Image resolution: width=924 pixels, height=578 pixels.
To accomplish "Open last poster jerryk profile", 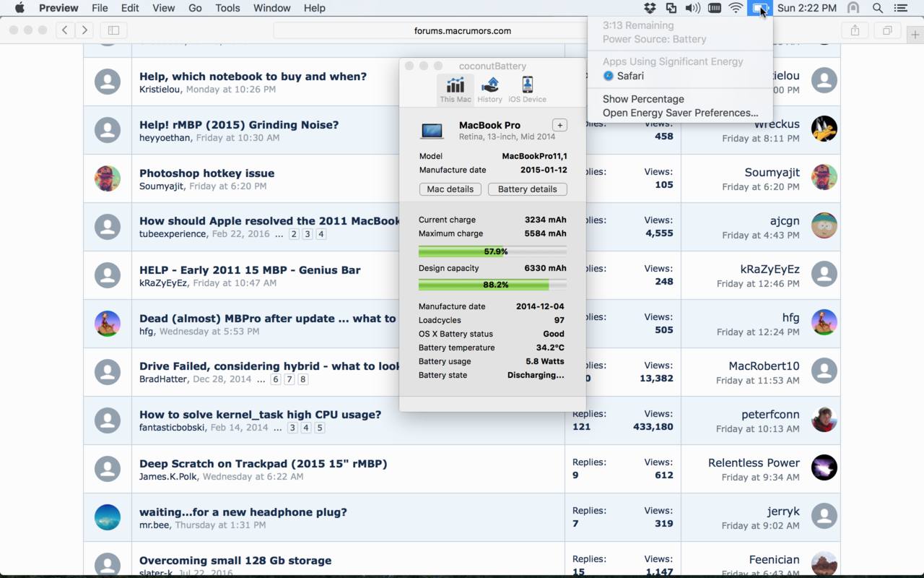I will click(783, 512).
